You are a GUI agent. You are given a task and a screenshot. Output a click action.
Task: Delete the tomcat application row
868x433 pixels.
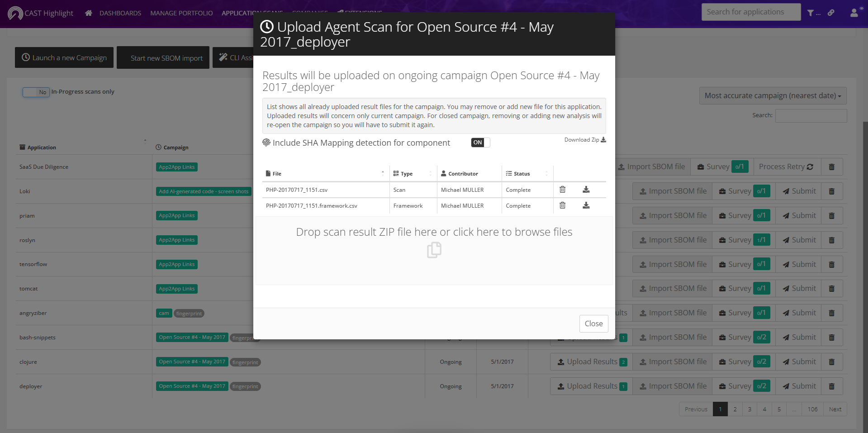[x=831, y=288]
